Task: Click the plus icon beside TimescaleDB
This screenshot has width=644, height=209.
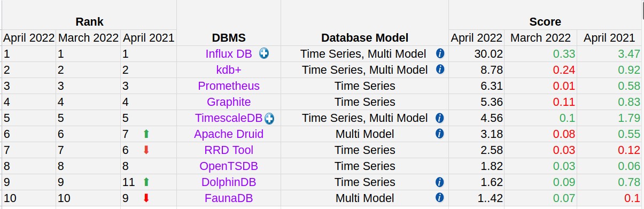Action: (269, 119)
